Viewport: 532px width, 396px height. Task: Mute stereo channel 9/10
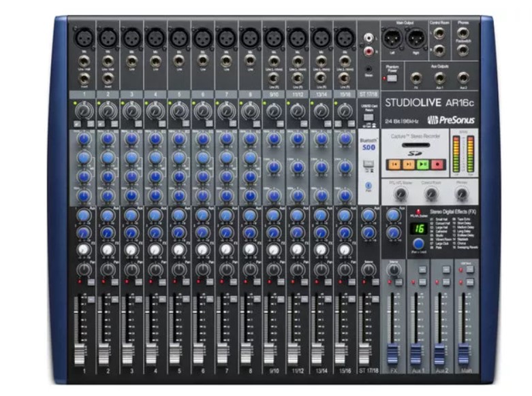[x=281, y=282]
